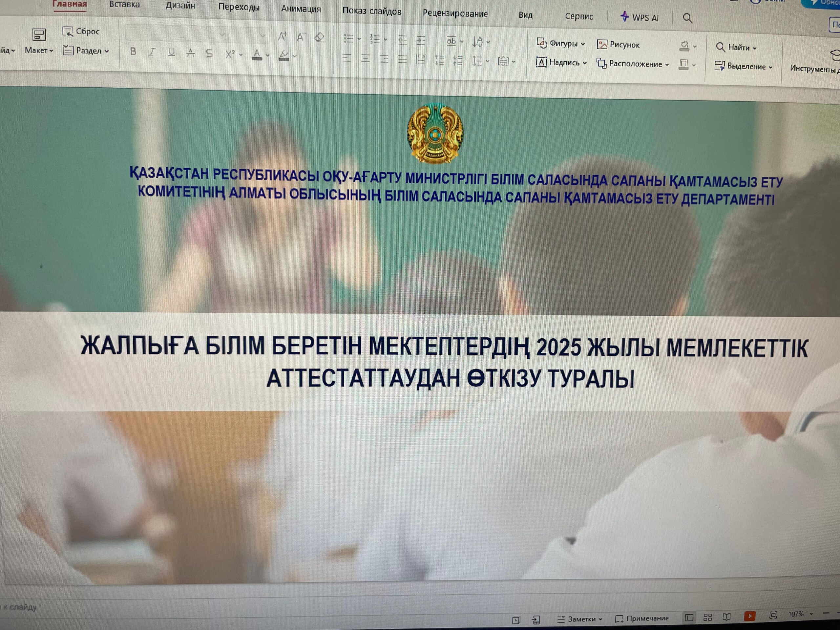Click the Рисунок insert picture button
The image size is (840, 630).
coord(619,45)
